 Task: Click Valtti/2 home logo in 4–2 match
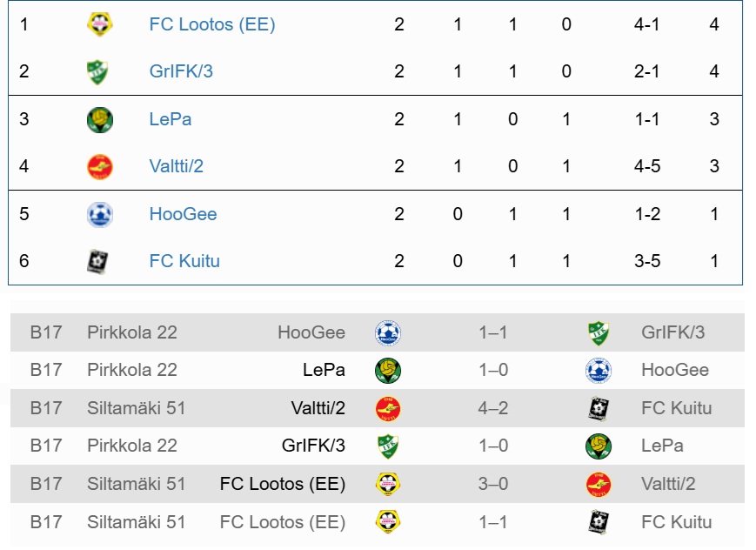tap(388, 408)
